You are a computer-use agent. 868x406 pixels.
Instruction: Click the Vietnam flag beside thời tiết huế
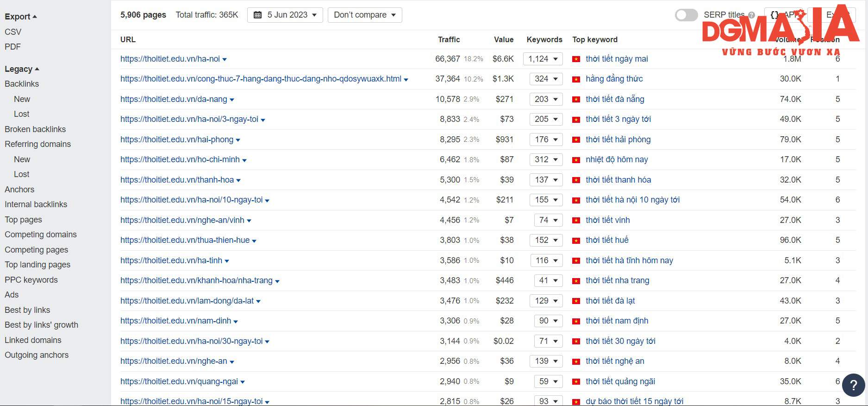click(576, 241)
